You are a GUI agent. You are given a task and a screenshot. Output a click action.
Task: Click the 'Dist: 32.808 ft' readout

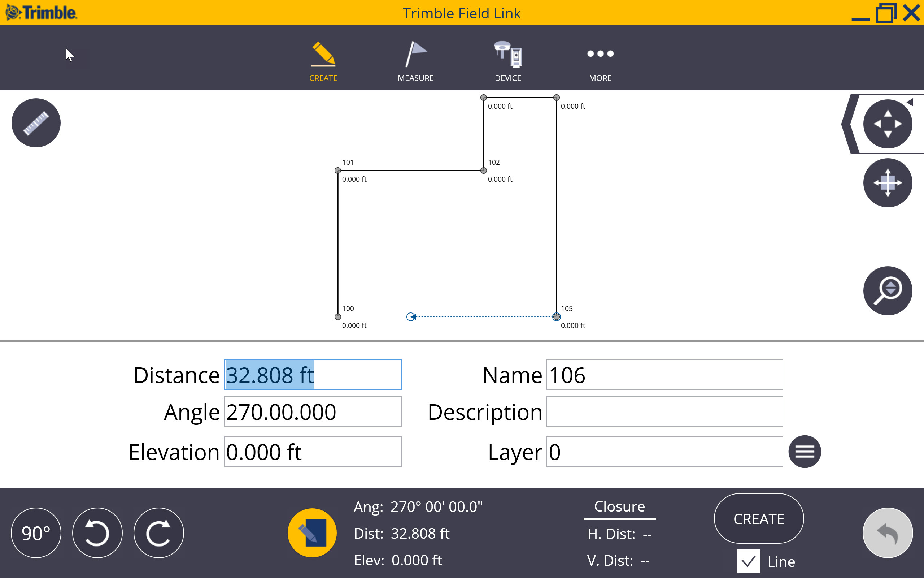coord(402,533)
